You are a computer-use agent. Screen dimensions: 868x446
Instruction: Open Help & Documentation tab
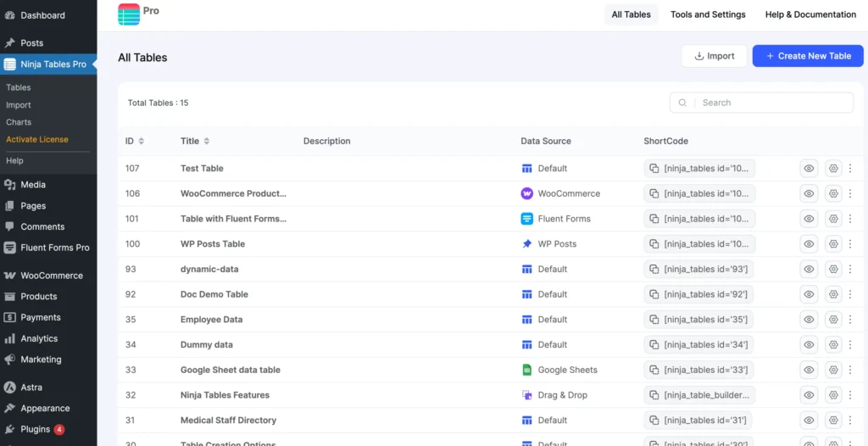[x=810, y=14]
